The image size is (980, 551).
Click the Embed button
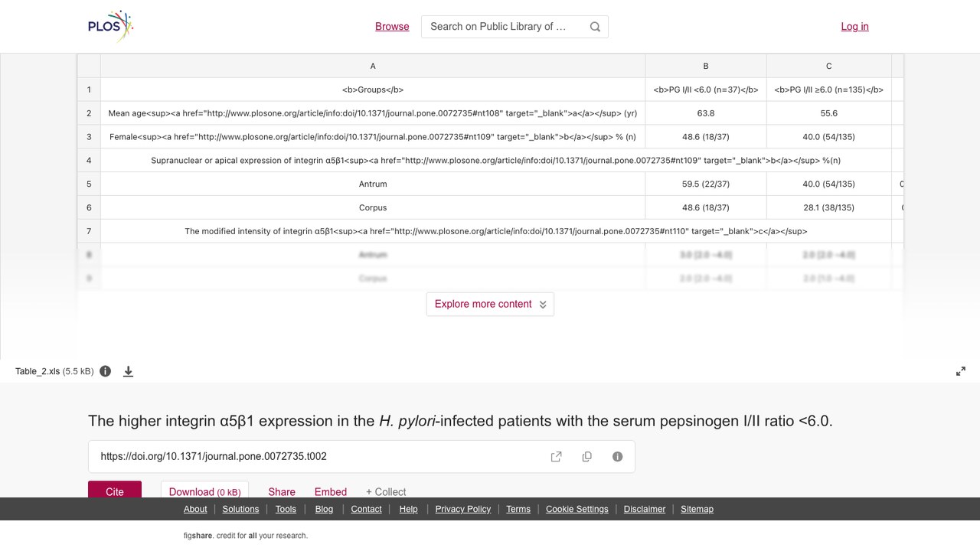(x=331, y=492)
